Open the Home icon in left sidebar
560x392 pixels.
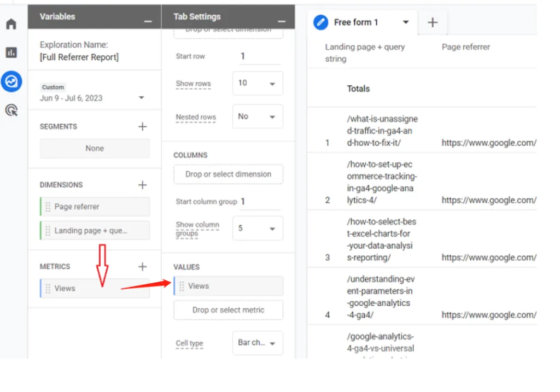pos(11,24)
